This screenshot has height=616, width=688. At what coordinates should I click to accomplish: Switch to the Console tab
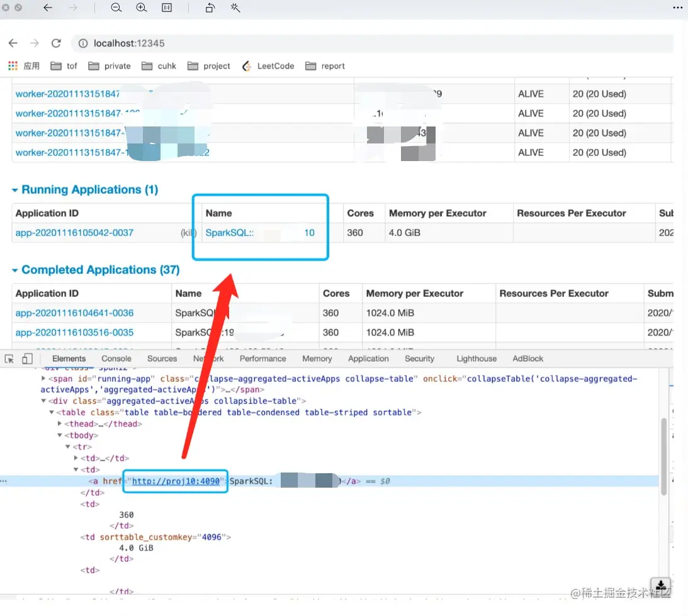[x=116, y=359]
